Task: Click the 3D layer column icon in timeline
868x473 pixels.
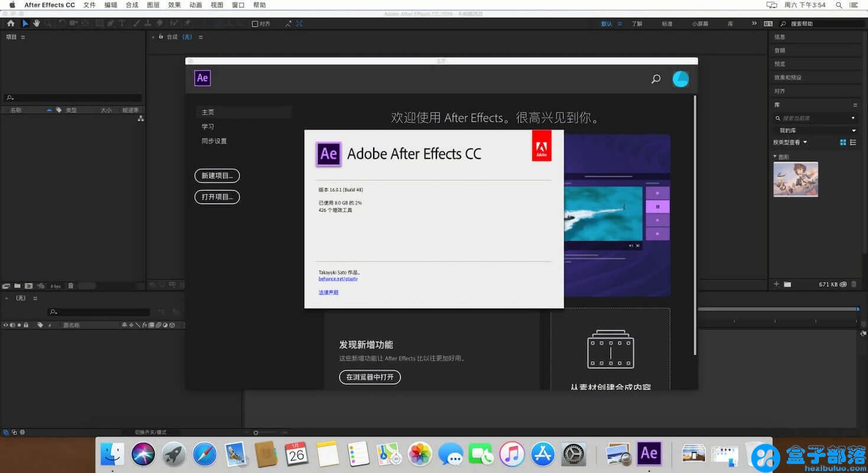Action: click(x=172, y=325)
